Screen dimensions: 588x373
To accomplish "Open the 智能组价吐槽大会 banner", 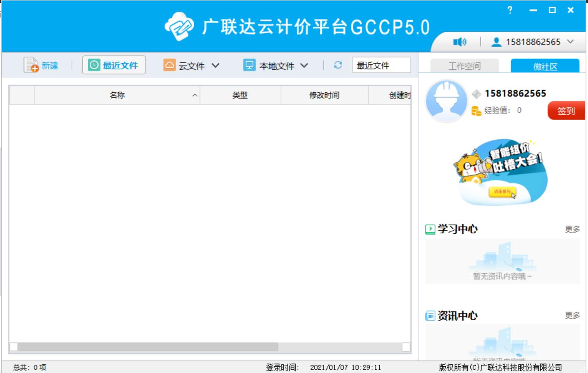I will pos(501,172).
